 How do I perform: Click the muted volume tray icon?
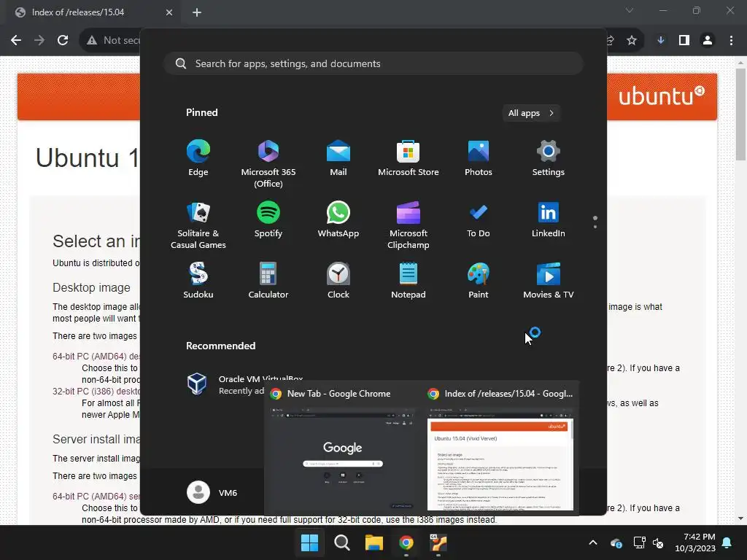658,542
